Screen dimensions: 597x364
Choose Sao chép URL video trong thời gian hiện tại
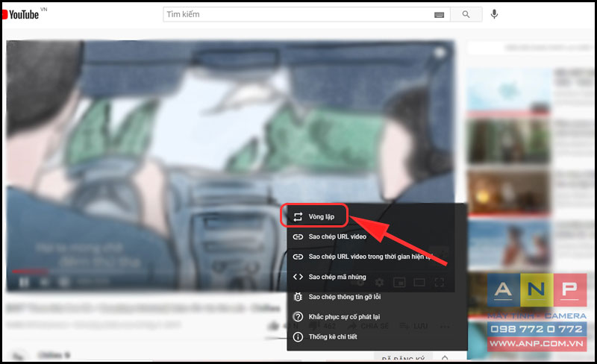pyautogui.click(x=377, y=257)
